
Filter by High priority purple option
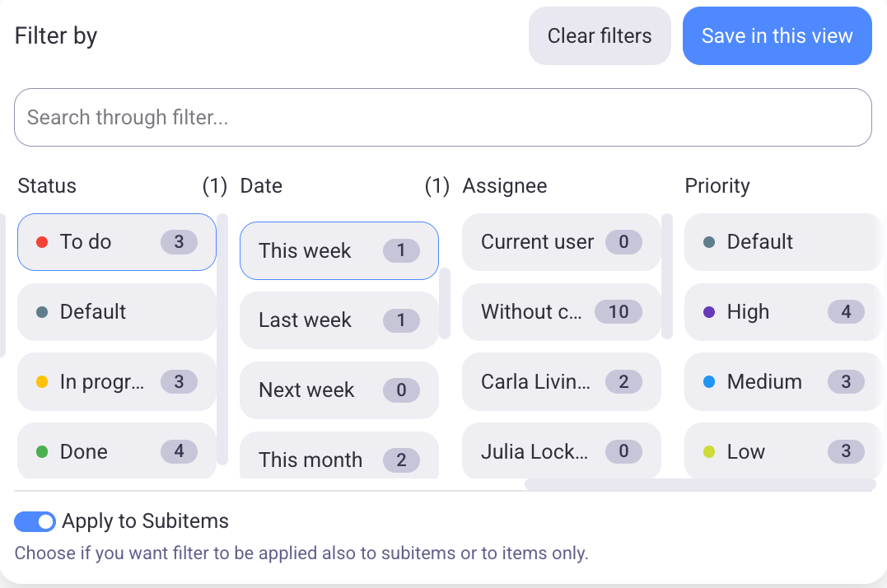tap(782, 312)
